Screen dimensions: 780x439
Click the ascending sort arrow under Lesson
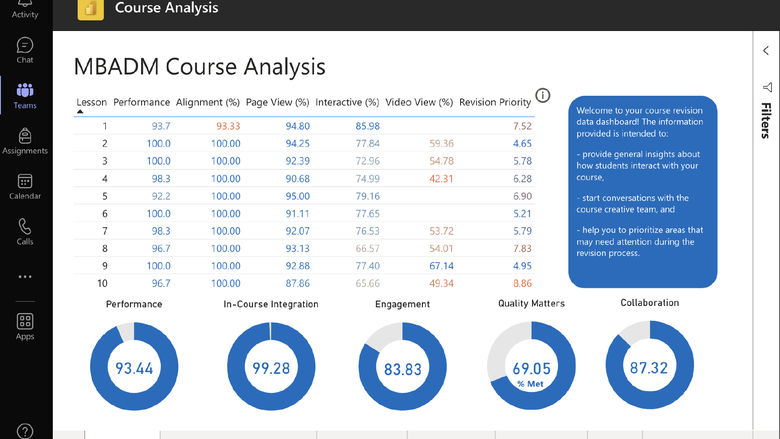pos(80,111)
